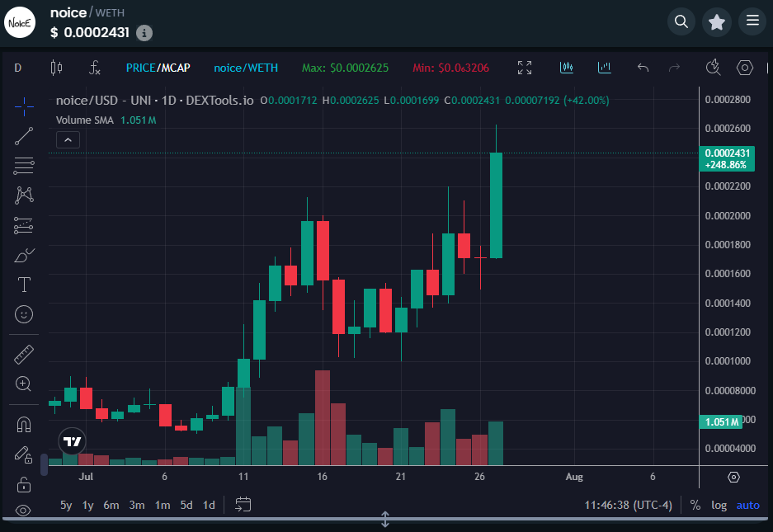The width and height of the screenshot is (773, 532).
Task: Toggle the bar volume chart icon
Action: tap(605, 68)
